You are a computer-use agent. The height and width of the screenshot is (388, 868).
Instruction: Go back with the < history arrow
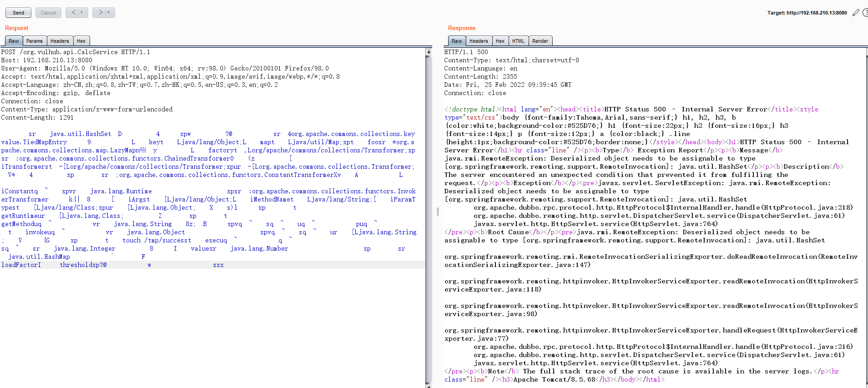74,12
